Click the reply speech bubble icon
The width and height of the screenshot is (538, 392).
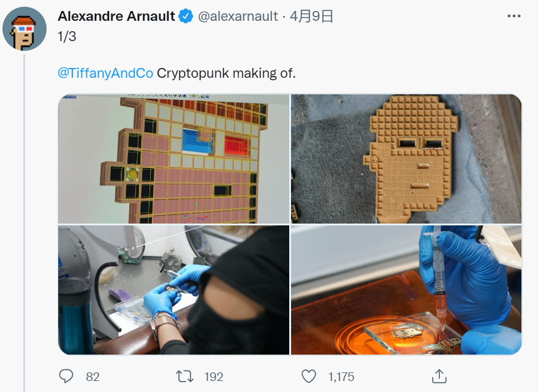click(x=66, y=376)
